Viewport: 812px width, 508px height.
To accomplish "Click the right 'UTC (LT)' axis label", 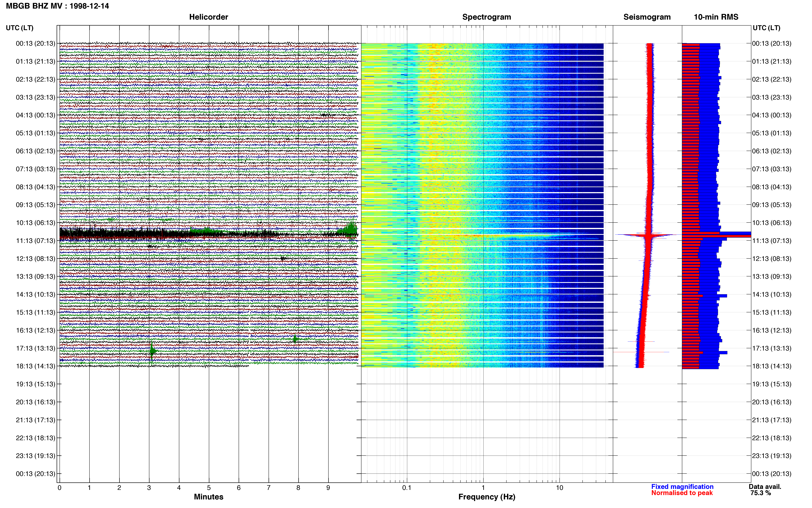I will coord(766,28).
